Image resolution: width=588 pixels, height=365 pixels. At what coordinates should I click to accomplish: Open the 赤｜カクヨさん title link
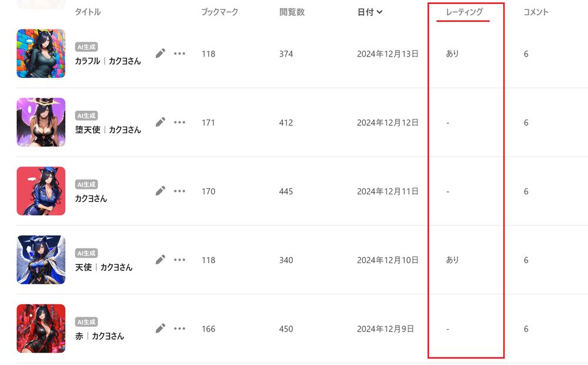(99, 336)
